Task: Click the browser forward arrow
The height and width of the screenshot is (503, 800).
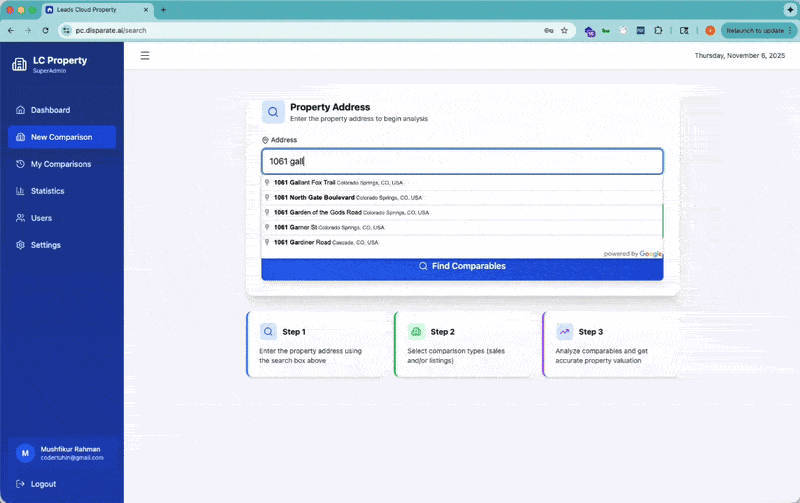Action: (x=28, y=31)
